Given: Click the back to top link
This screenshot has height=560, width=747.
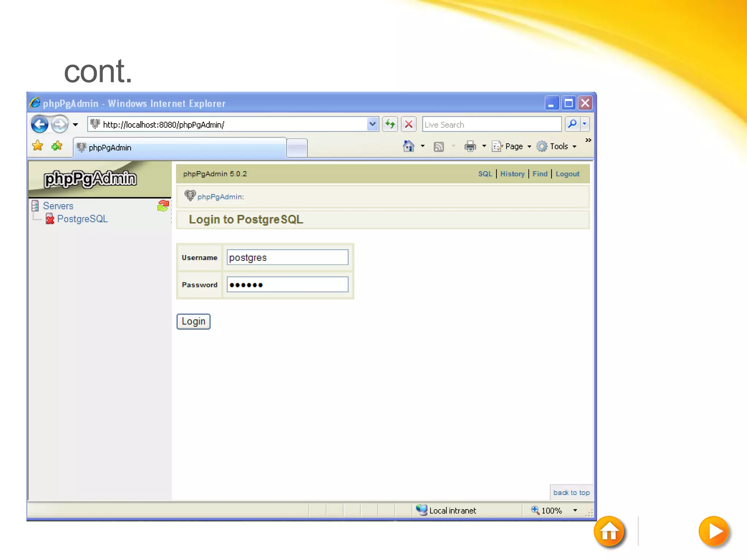Looking at the screenshot, I should [x=571, y=493].
